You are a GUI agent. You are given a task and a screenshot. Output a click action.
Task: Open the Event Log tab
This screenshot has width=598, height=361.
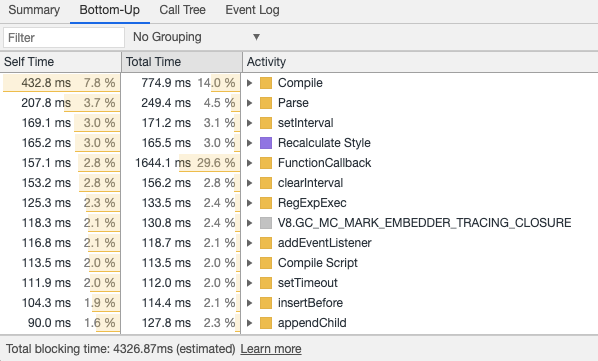252,10
